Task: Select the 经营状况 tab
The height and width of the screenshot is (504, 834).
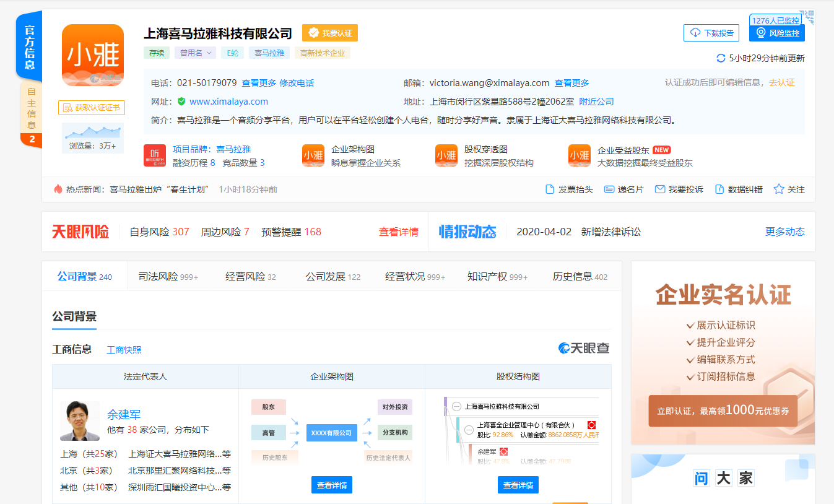Action: [x=415, y=277]
